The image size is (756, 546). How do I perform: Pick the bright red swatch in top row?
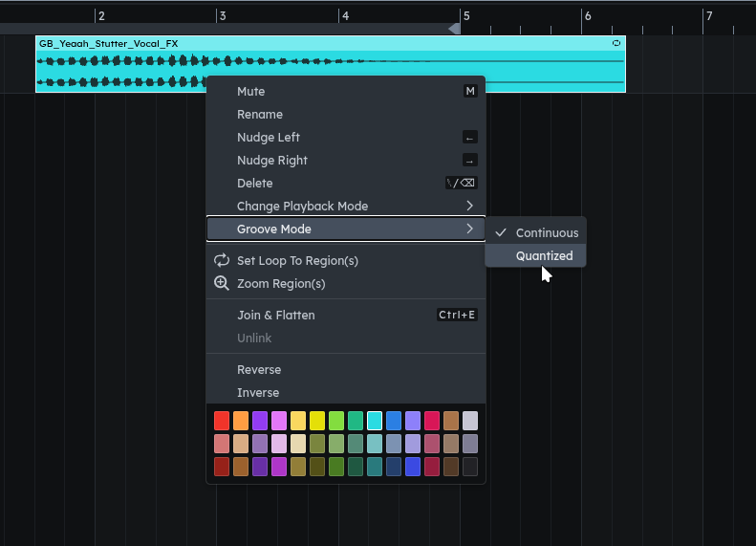(x=222, y=421)
